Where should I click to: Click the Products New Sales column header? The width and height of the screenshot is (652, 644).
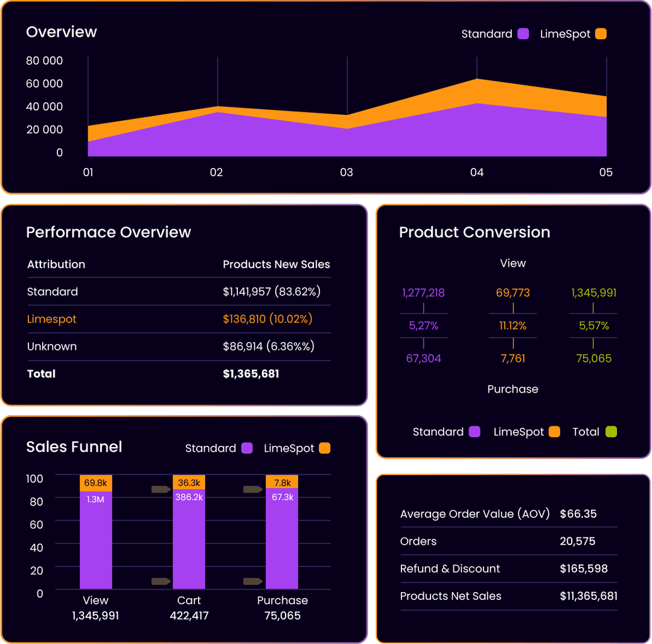pos(276,264)
